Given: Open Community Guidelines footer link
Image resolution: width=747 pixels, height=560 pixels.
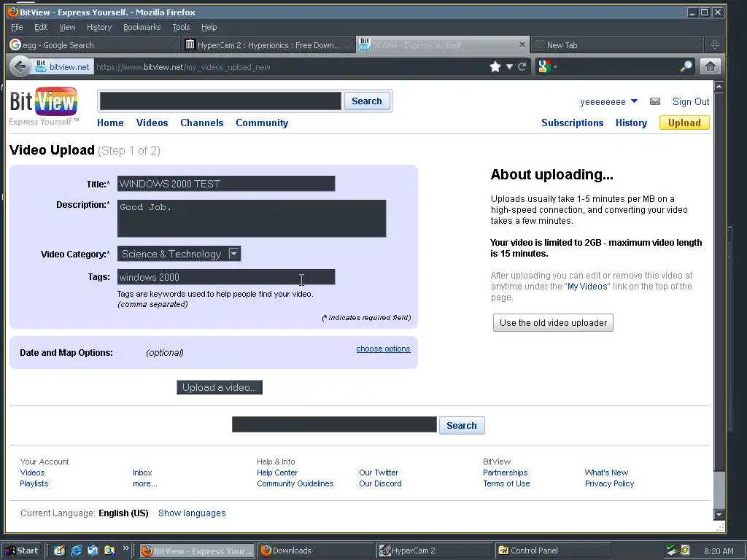Looking at the screenshot, I should tap(295, 483).
